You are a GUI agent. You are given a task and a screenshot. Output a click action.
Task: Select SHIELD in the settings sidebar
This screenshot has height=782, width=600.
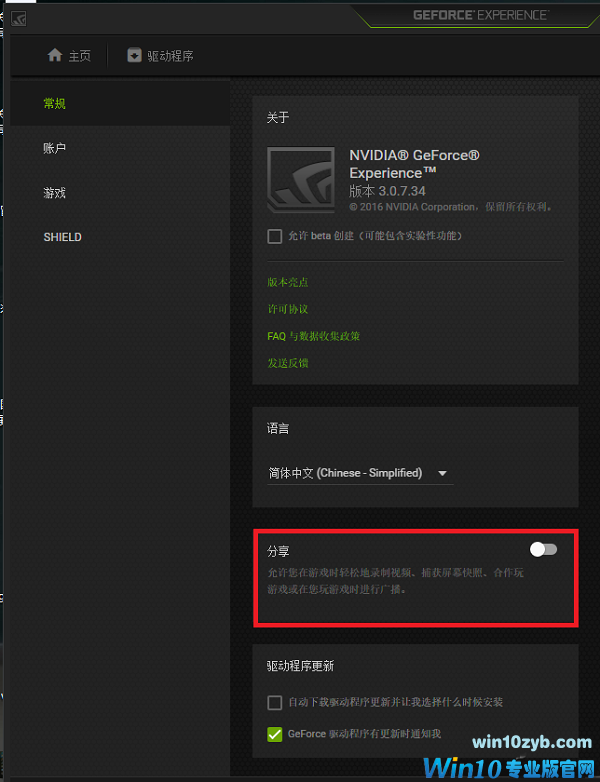120,237
